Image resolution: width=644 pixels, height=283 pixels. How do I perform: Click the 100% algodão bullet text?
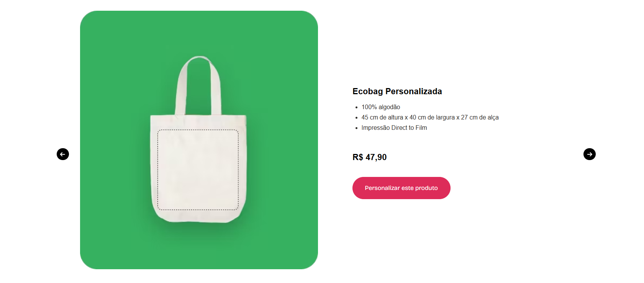click(x=381, y=107)
